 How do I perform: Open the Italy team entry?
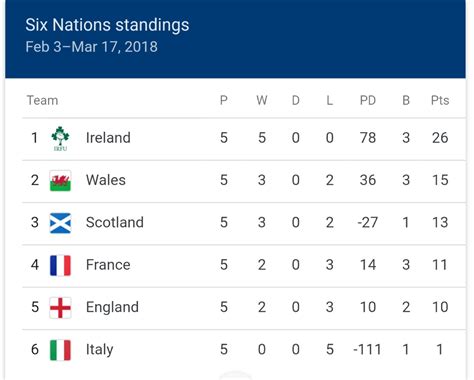click(99, 349)
